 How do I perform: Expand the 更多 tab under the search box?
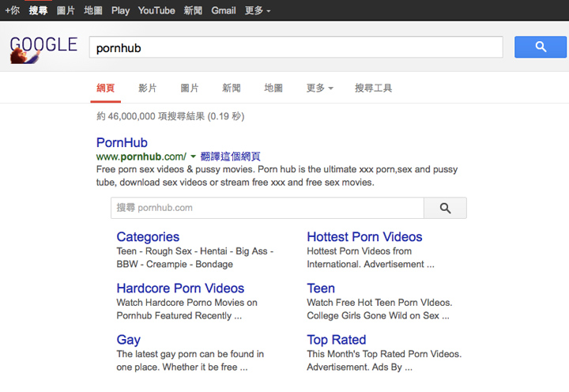[319, 88]
